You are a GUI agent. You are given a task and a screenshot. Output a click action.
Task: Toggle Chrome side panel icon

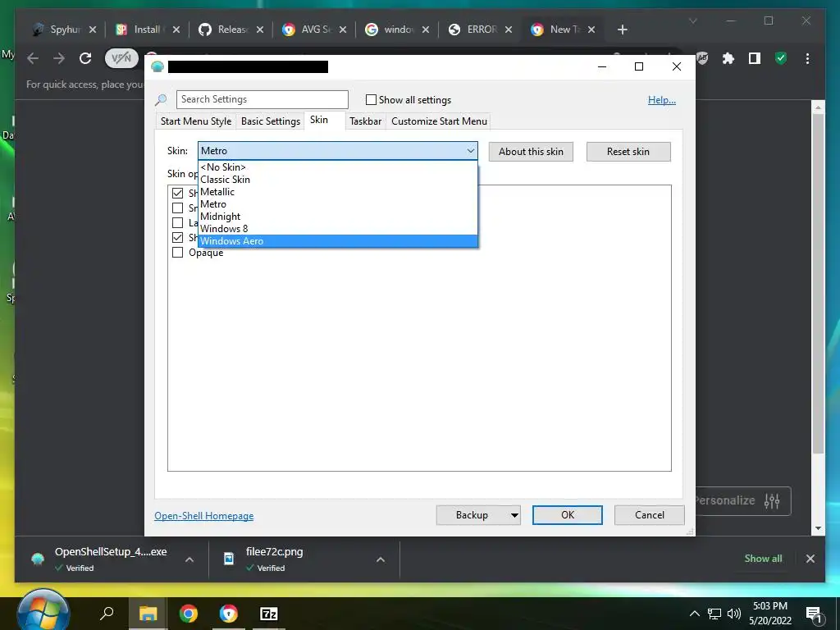point(755,58)
